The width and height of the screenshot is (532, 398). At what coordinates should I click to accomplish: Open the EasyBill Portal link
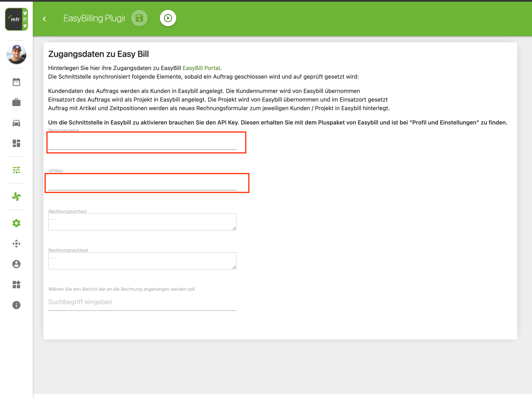pos(201,68)
